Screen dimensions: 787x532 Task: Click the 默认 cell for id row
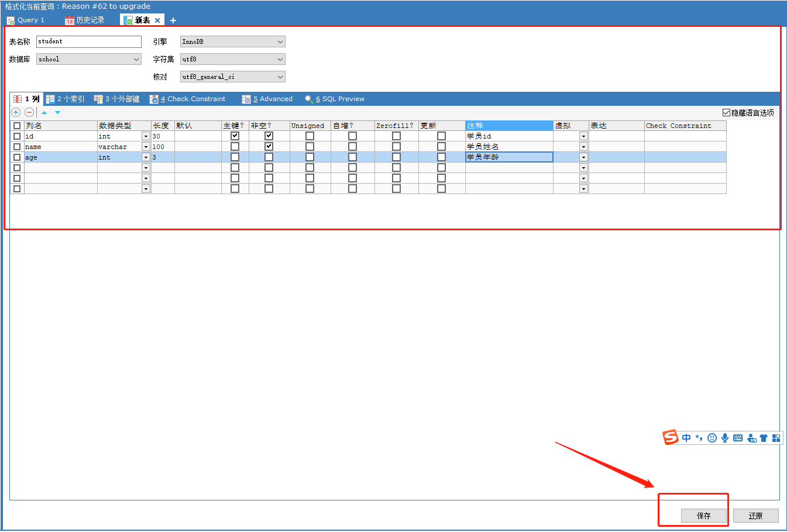198,136
